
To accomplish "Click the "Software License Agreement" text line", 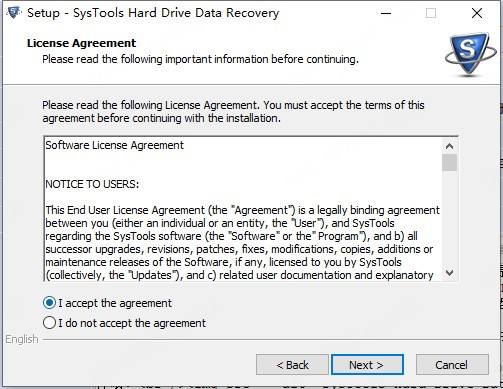I will point(114,145).
